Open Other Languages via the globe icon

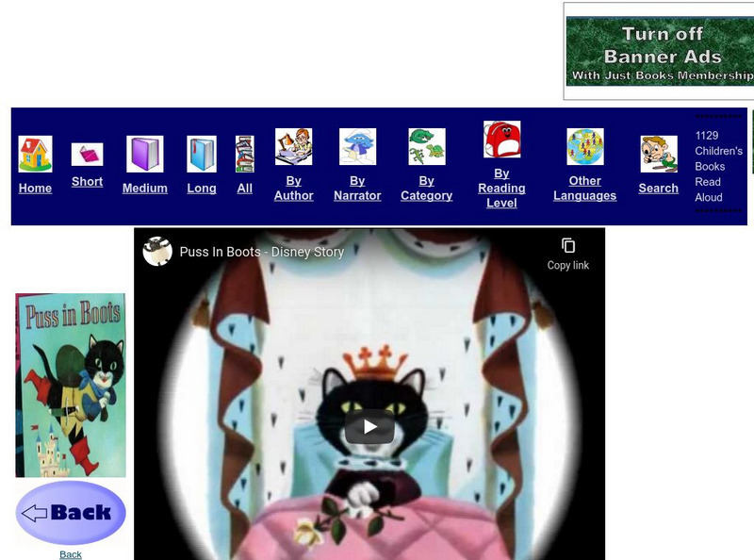[585, 146]
